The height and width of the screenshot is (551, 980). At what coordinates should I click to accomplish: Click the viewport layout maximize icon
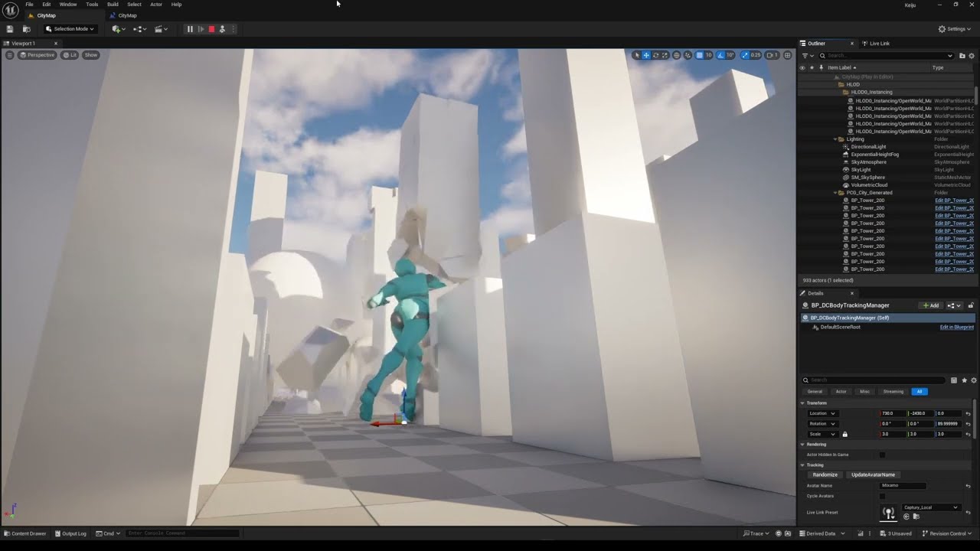click(787, 55)
